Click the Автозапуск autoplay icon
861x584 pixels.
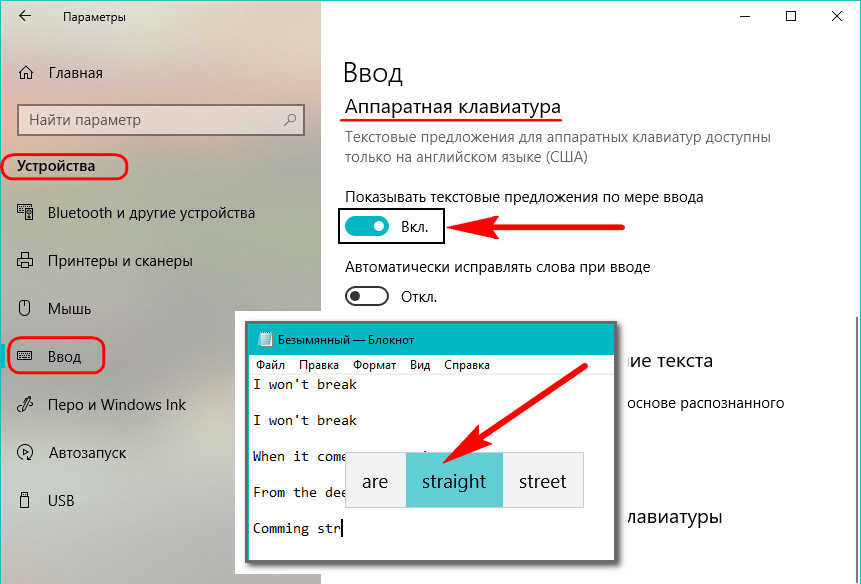point(25,452)
